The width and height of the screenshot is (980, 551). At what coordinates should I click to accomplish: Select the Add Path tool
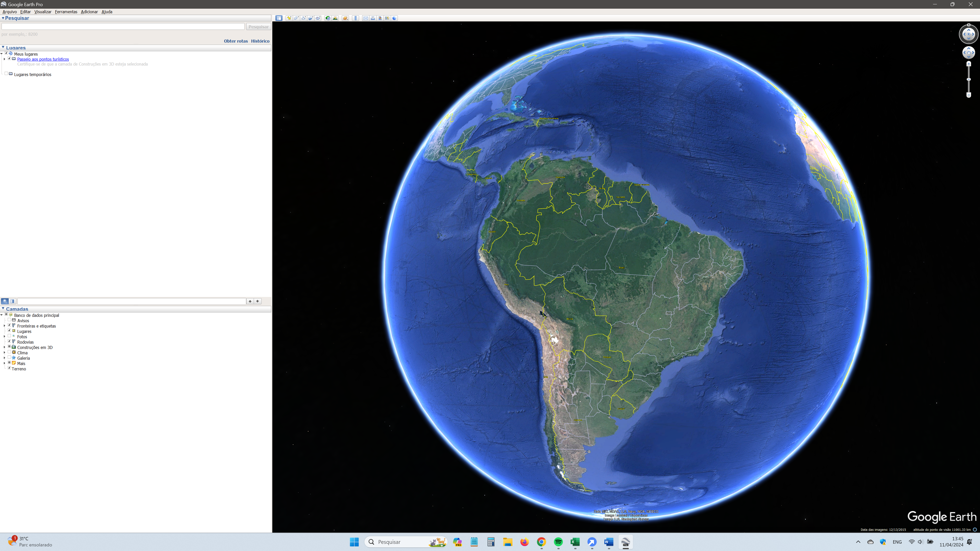coord(304,18)
